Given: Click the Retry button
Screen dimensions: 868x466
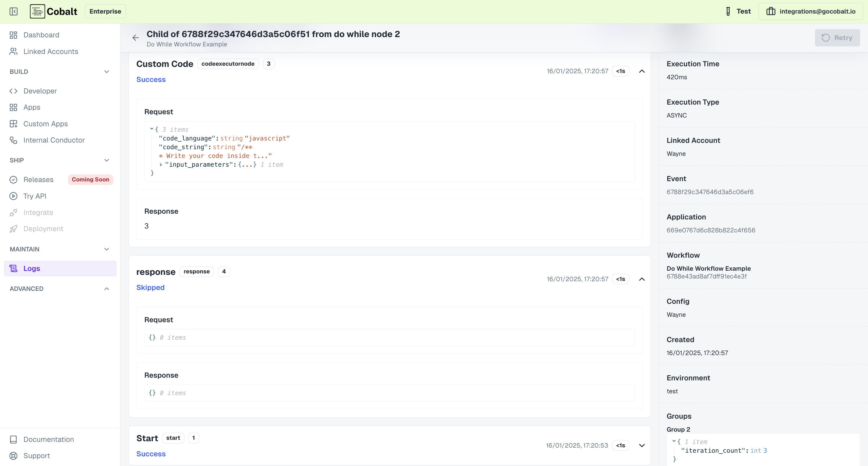Looking at the screenshot, I should click(837, 37).
